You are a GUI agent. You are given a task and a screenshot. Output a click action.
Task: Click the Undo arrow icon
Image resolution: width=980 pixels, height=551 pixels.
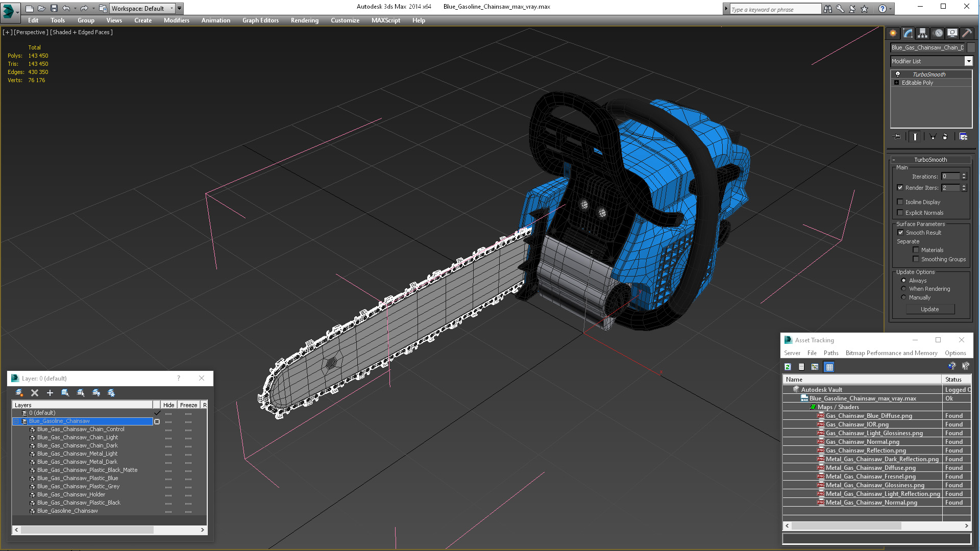click(66, 8)
